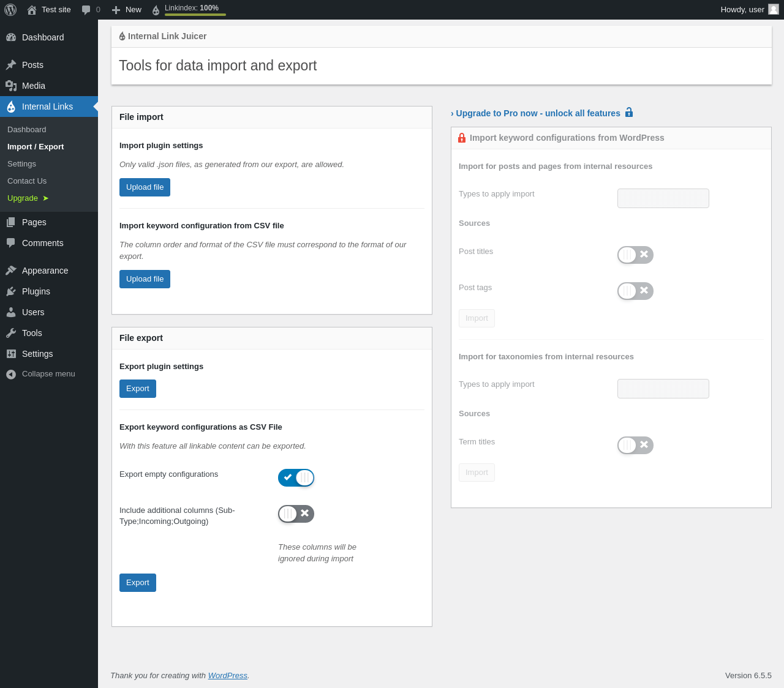Open Types to apply import dropdown for posts

click(x=663, y=198)
